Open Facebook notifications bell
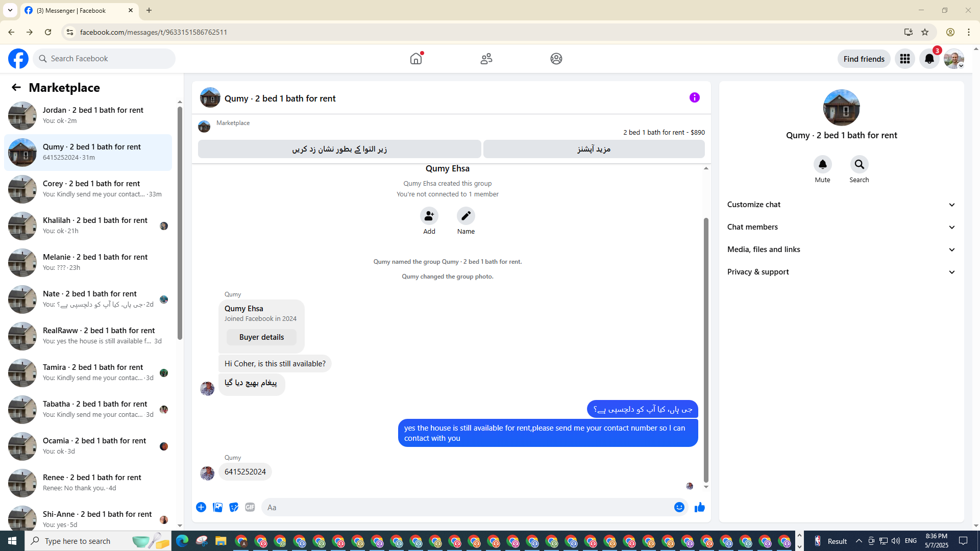Viewport: 980px width, 551px height. pos(929,59)
